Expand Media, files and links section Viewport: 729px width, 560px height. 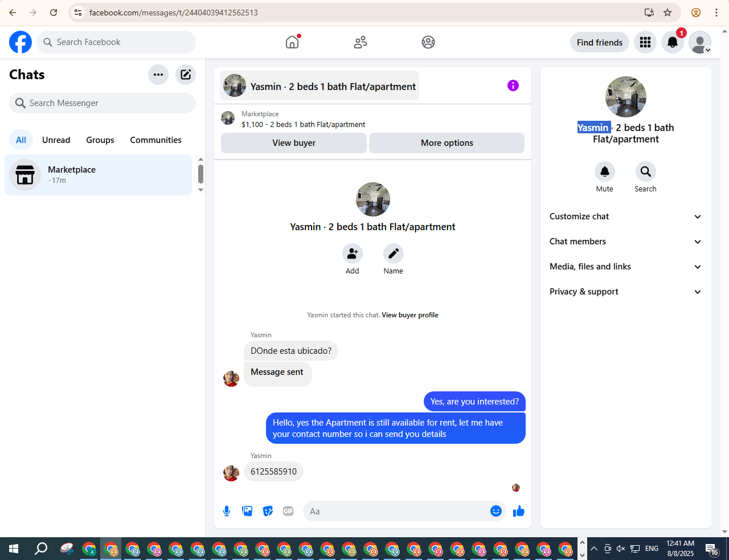click(626, 267)
